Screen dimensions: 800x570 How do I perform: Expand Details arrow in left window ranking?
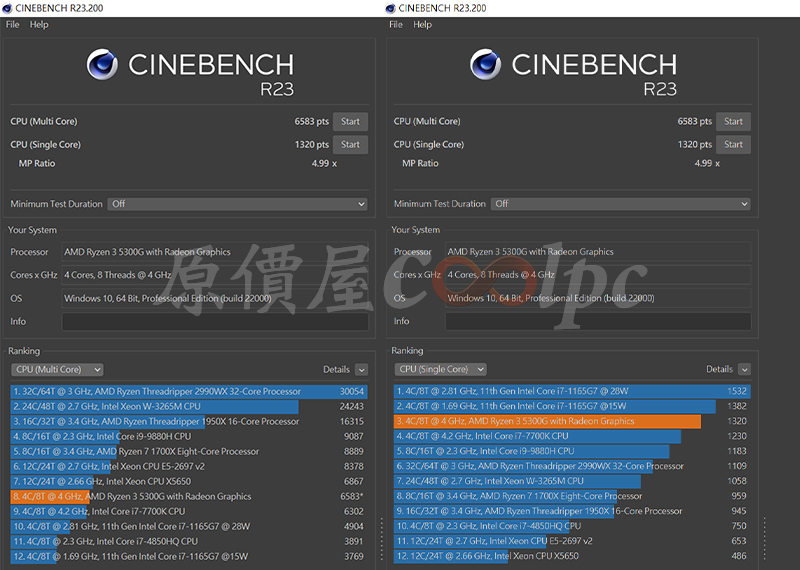pos(362,370)
